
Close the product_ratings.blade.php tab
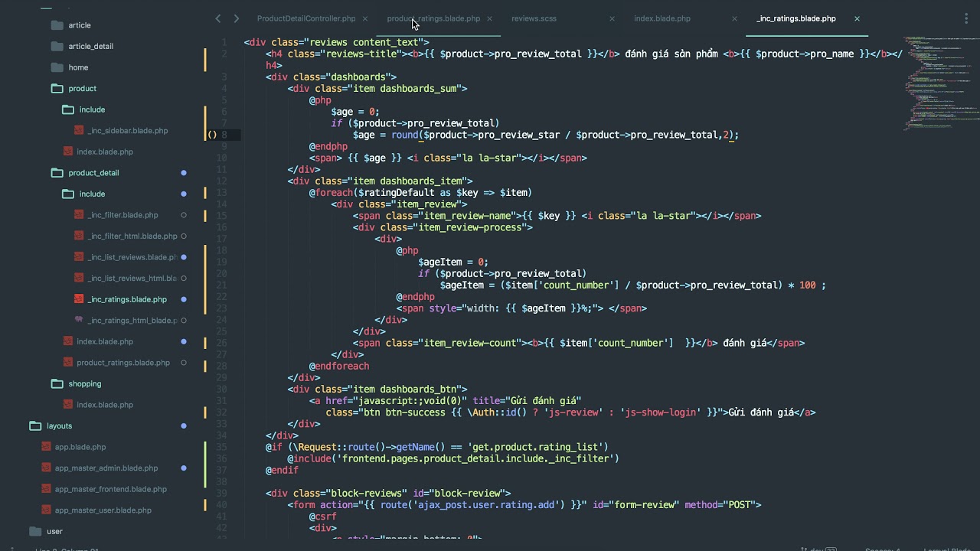tap(489, 18)
